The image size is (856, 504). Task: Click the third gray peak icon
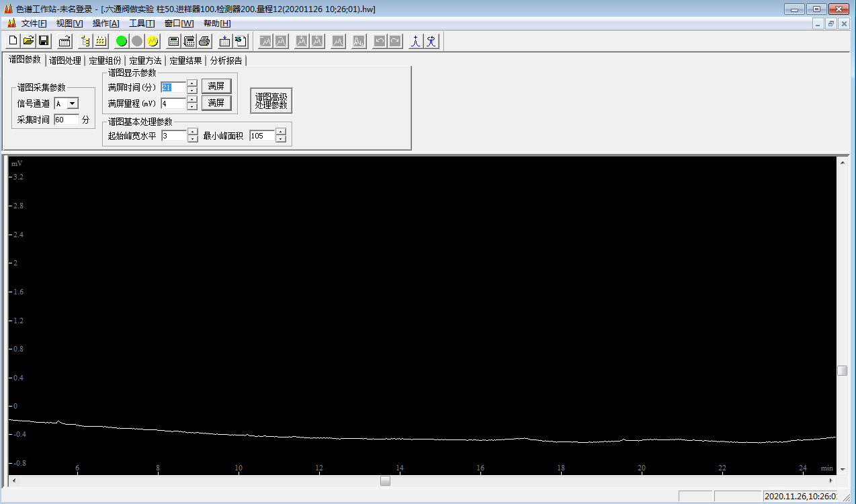302,41
